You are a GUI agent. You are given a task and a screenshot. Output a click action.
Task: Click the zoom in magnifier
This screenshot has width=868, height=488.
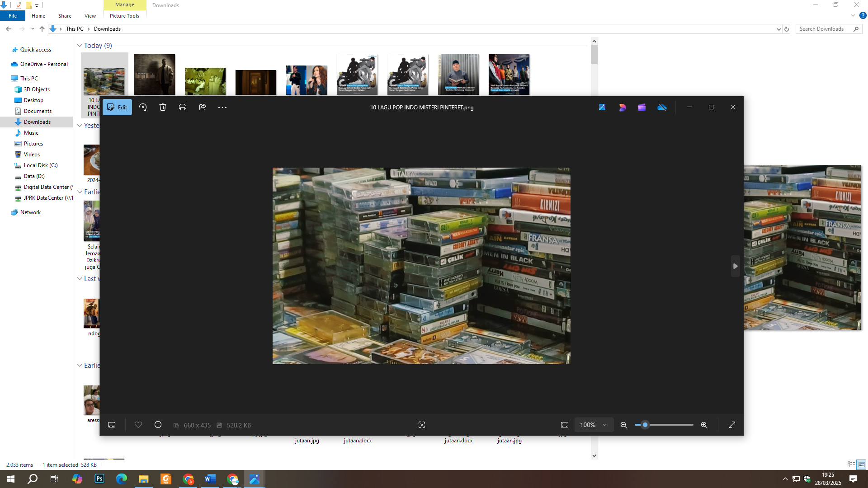[704, 425]
